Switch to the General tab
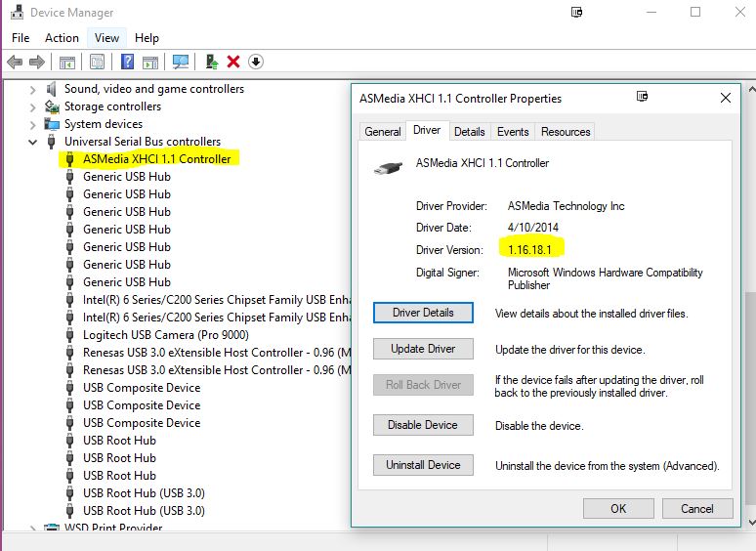 [x=383, y=132]
